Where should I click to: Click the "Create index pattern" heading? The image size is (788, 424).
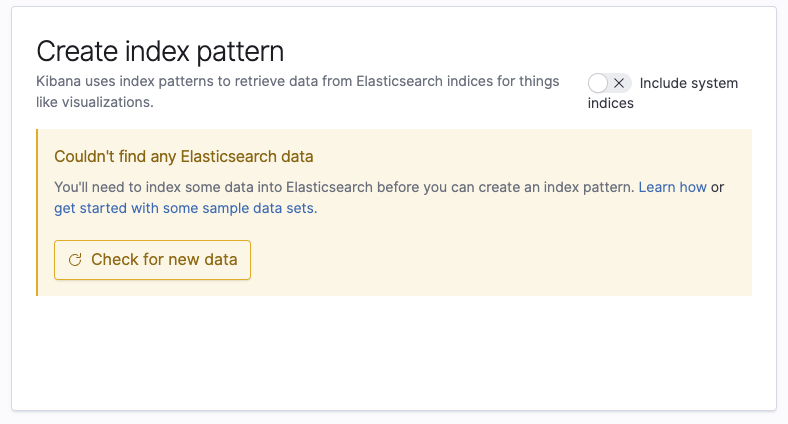pyautogui.click(x=160, y=52)
